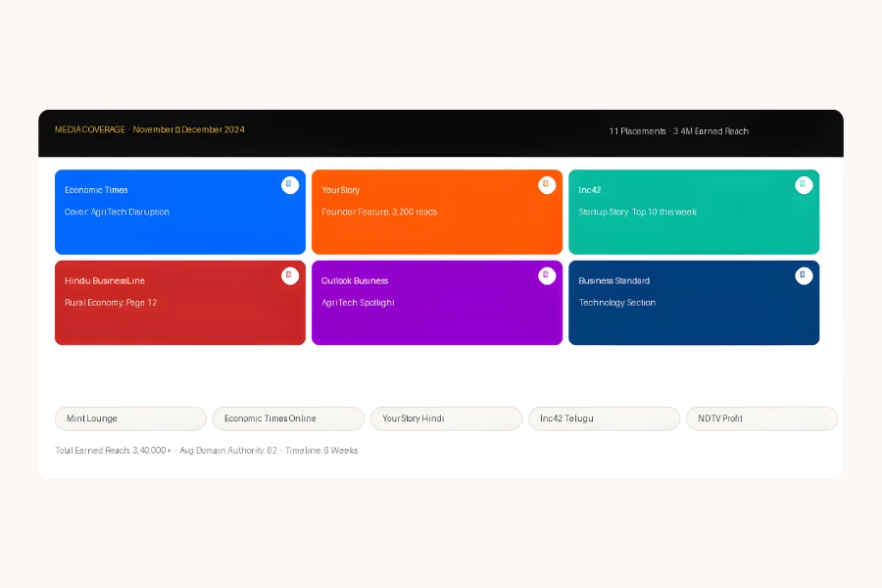Click the 11 Placements earned reach summary
882x588 pixels.
678,131
